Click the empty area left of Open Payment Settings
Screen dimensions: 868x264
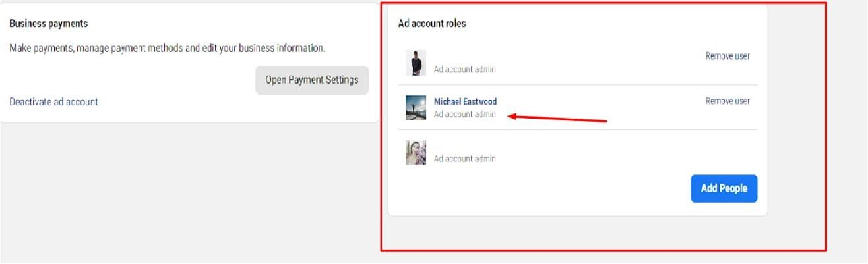click(x=132, y=80)
